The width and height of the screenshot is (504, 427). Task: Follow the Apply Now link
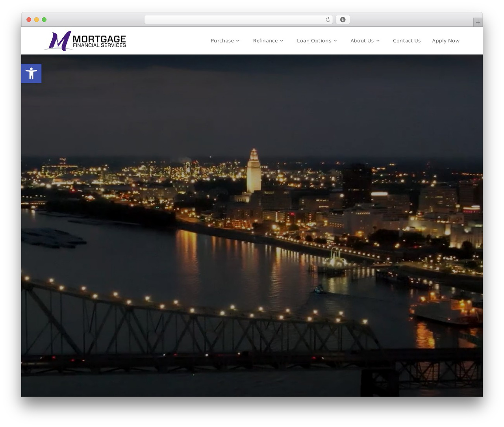446,41
